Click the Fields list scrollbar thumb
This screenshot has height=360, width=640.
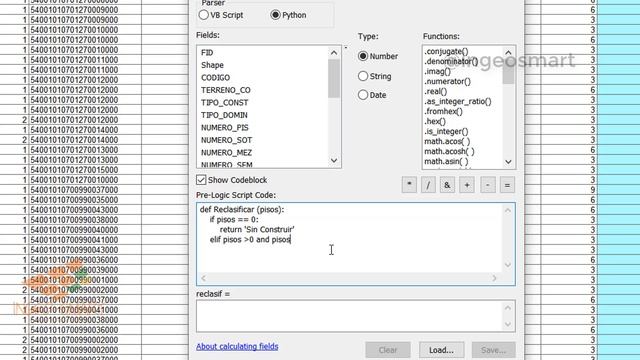click(334, 78)
